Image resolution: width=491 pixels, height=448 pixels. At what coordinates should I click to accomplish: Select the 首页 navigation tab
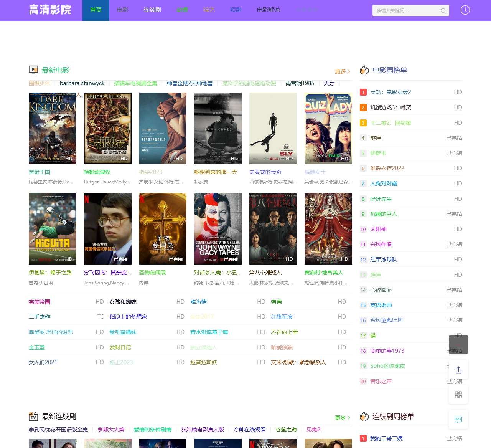pos(96,10)
